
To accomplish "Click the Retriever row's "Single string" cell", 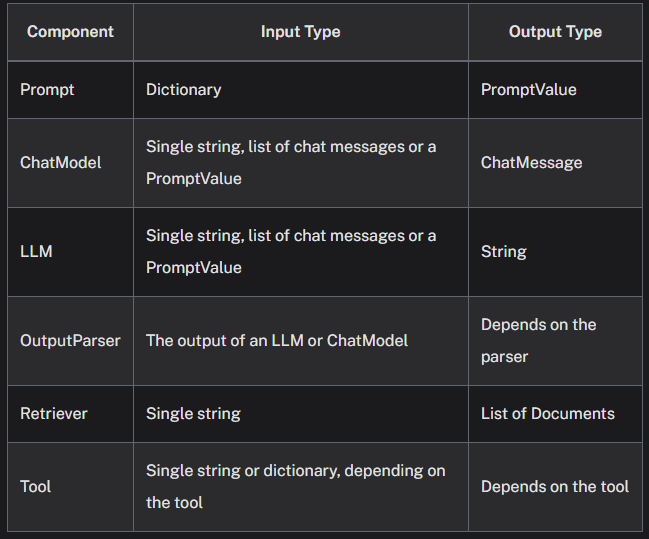I will pyautogui.click(x=193, y=413).
